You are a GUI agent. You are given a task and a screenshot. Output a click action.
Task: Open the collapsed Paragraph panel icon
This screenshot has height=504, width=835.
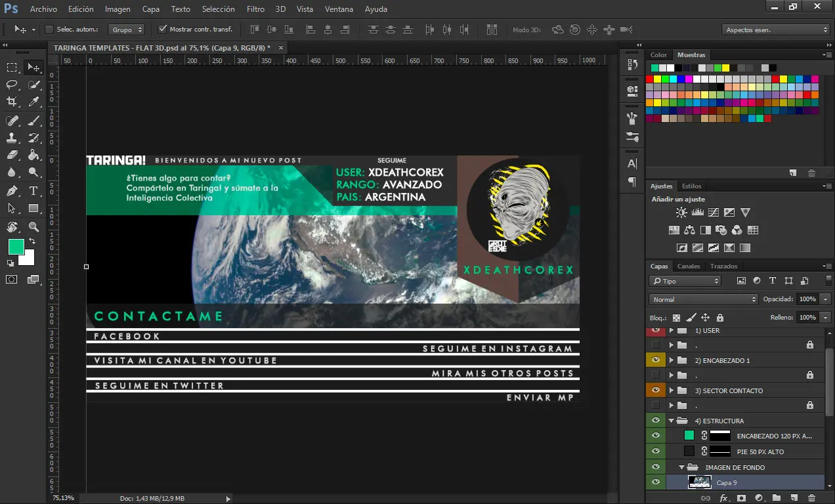pos(632,182)
